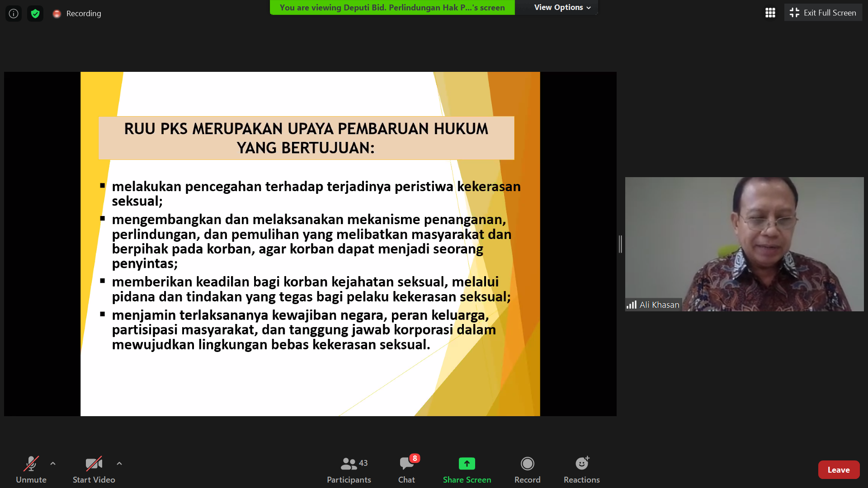
Task: Expand video options arrow beside Start Video
Action: pyautogui.click(x=119, y=464)
